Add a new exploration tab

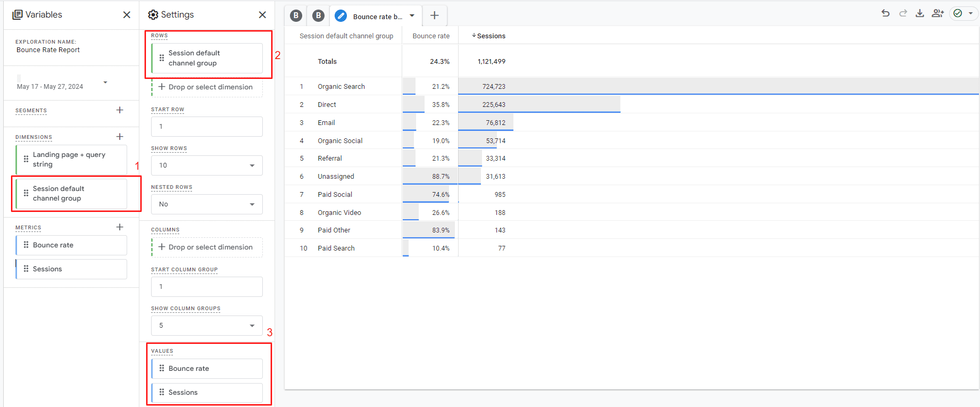click(435, 15)
